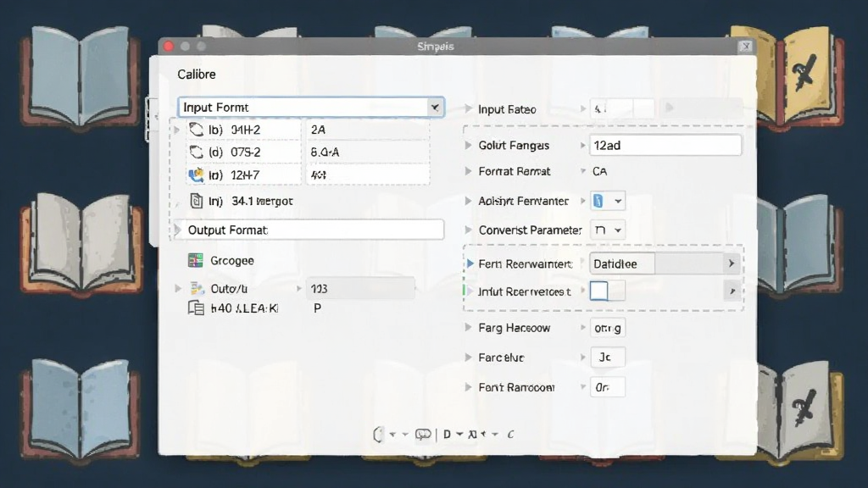
Task: Expand the 'Golut Fangas' option triangle
Action: click(x=468, y=146)
